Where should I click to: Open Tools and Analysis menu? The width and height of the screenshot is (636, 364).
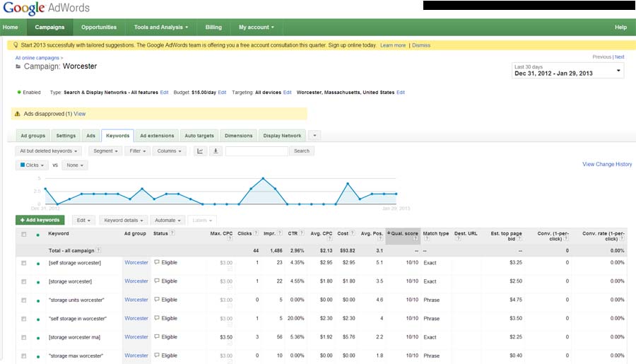(161, 27)
